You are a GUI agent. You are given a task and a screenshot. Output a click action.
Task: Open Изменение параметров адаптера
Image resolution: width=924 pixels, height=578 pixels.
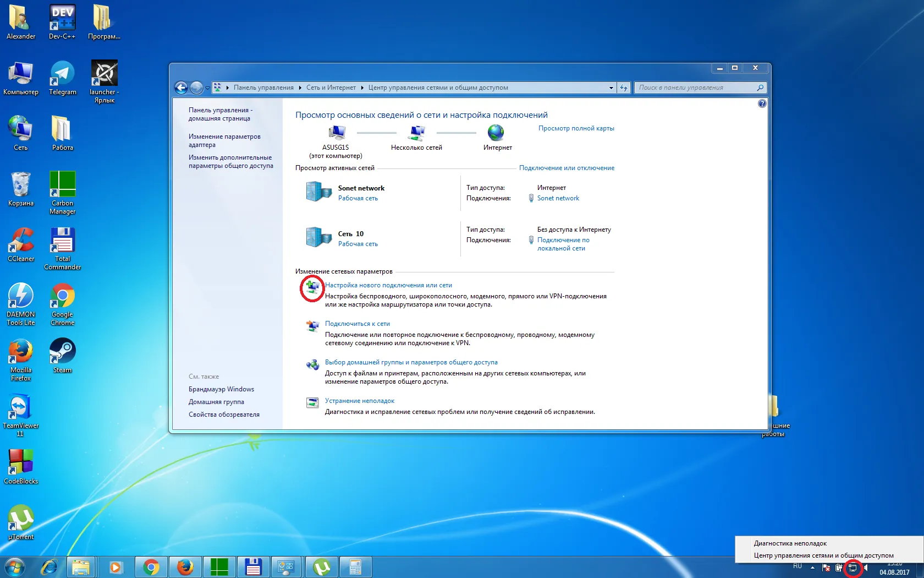pyautogui.click(x=224, y=140)
